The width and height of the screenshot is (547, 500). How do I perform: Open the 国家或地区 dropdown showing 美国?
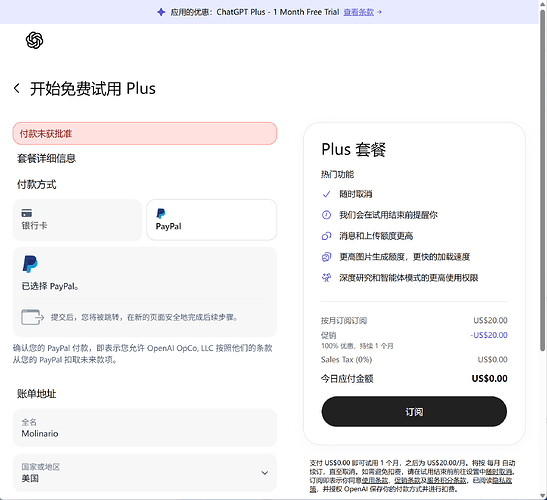pyautogui.click(x=145, y=473)
